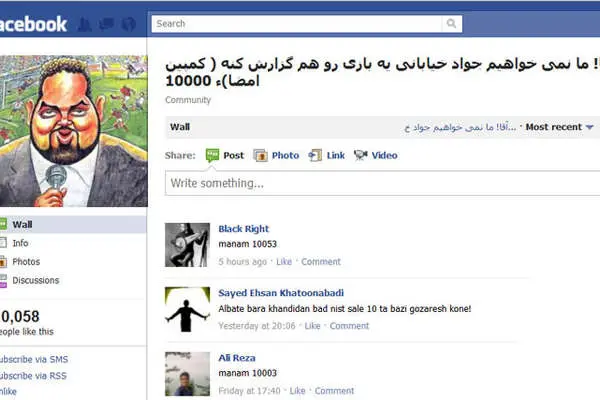600x400 pixels.
Task: Comment on Ali Reza's post
Action: tap(334, 391)
